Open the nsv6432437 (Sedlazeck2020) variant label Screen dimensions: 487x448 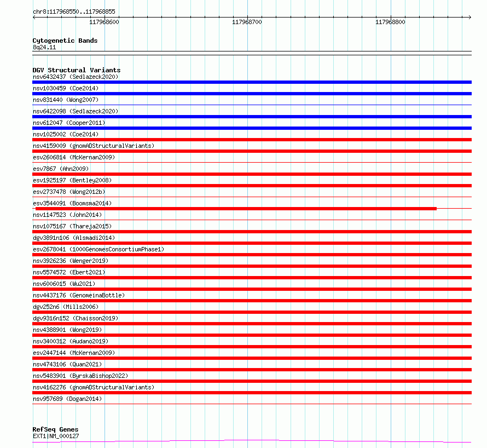point(76,77)
